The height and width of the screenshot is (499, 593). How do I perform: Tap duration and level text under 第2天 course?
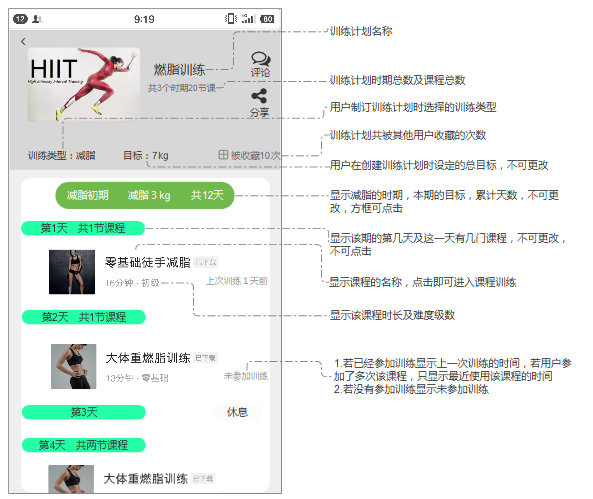click(x=137, y=378)
